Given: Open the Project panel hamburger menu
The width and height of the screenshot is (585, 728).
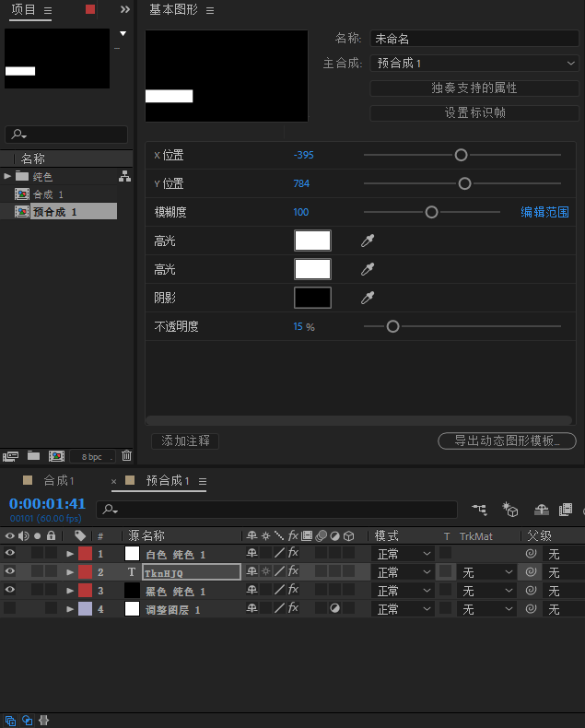Looking at the screenshot, I should click(x=48, y=10).
